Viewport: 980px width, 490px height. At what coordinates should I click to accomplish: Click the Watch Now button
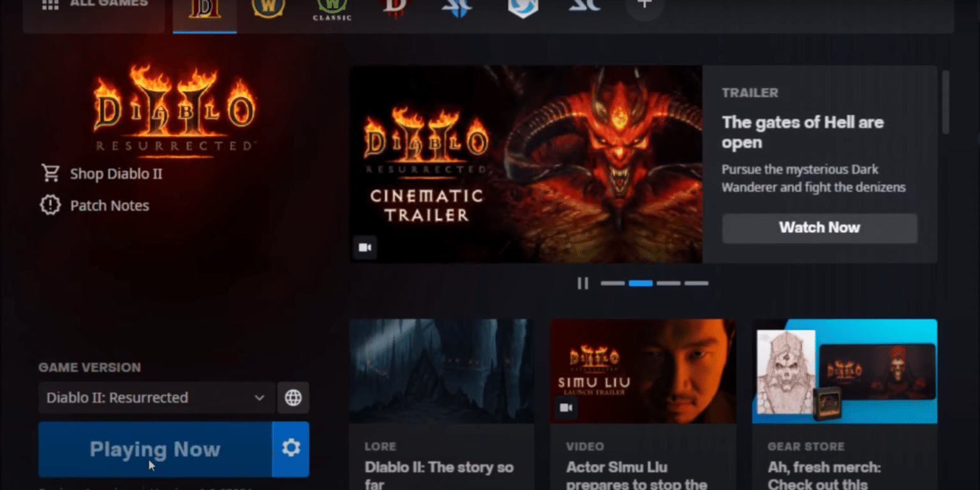[820, 228]
